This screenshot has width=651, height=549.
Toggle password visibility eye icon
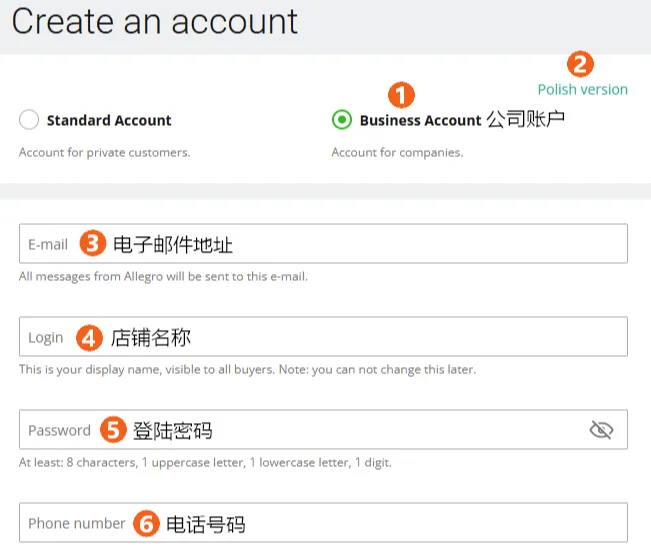pos(601,430)
